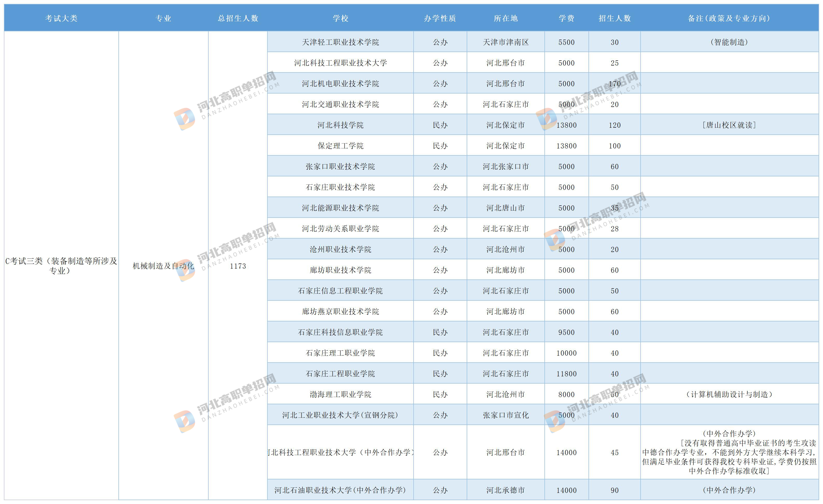Viewport: 823px width, 504px height.
Task: Click 石家庄信息工程职业学院 school name
Action: (340, 290)
